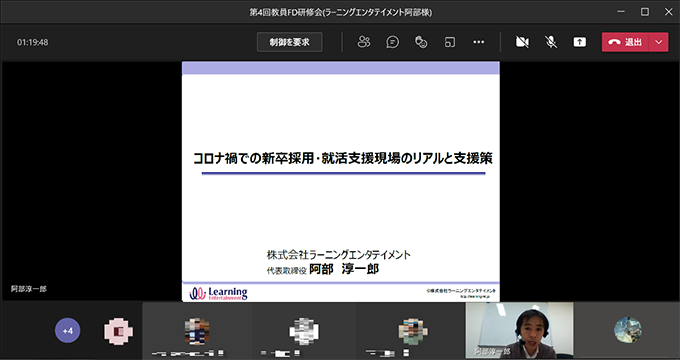Open the reactions and raise hand menu

click(421, 42)
